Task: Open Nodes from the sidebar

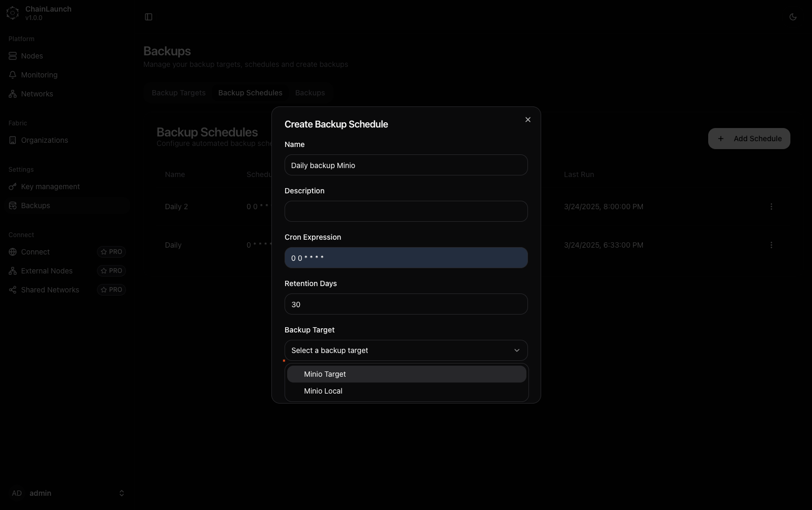Action: click(x=32, y=56)
